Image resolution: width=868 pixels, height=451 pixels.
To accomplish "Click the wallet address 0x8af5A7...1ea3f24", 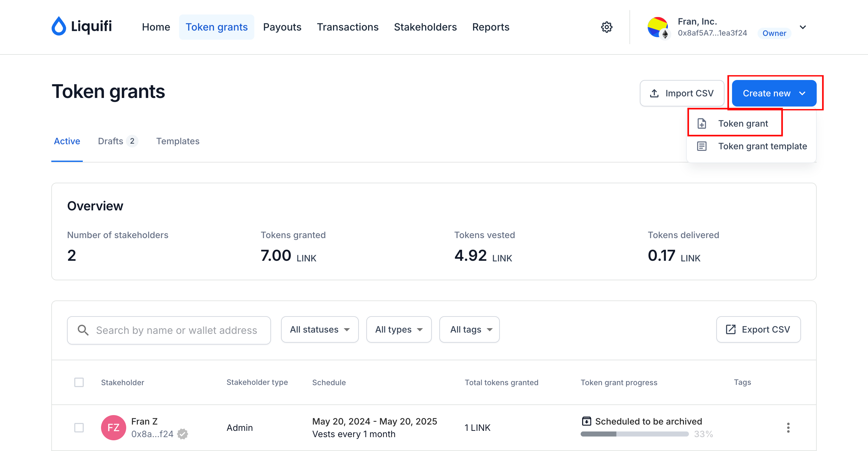I will click(712, 33).
